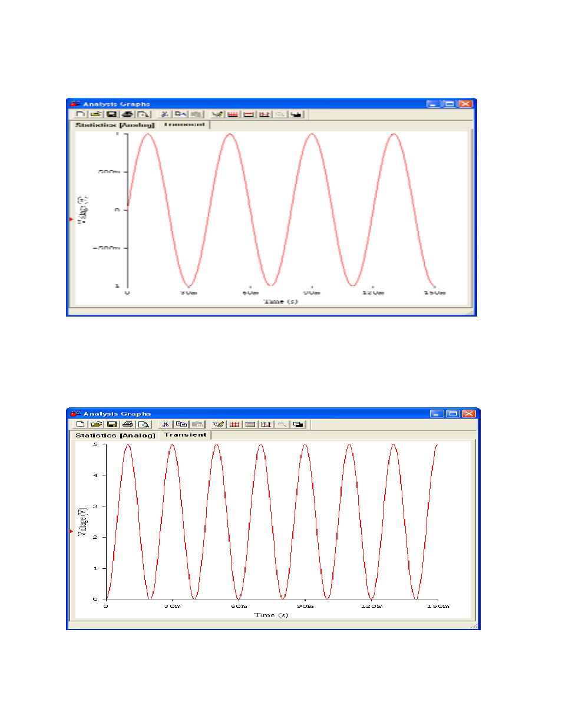This screenshot has width=562, height=728.
Task: Toggle legend icon in upper graph window
Action: tap(249, 114)
